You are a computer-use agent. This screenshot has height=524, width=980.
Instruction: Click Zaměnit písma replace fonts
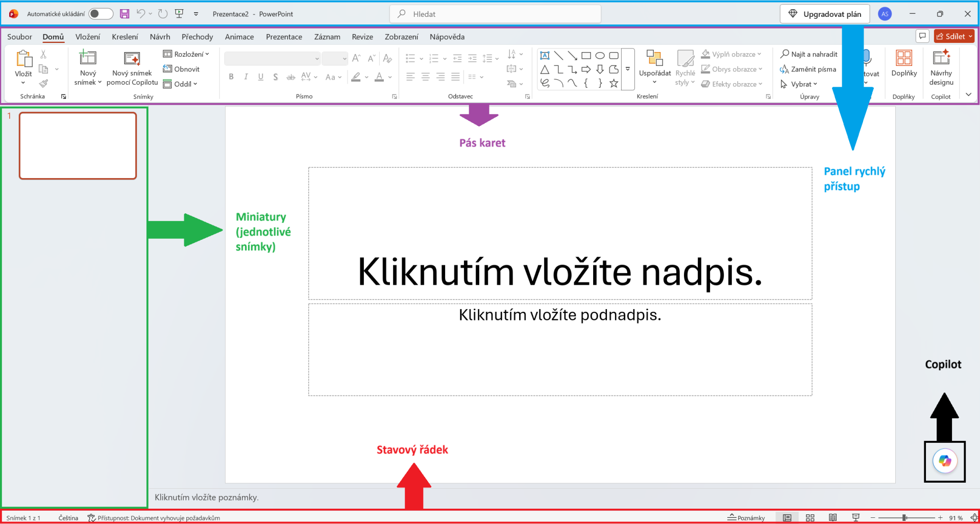pyautogui.click(x=808, y=69)
